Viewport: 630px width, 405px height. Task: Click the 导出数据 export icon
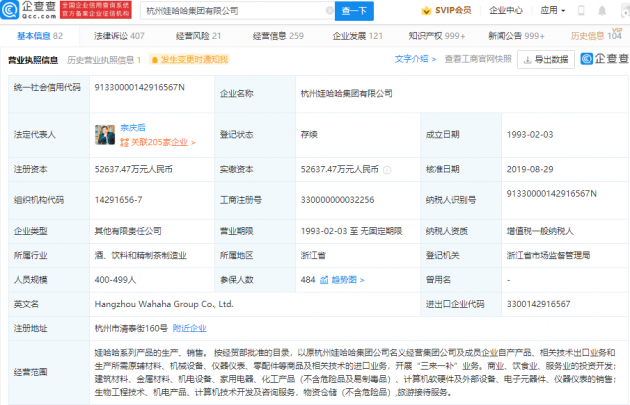527,60
